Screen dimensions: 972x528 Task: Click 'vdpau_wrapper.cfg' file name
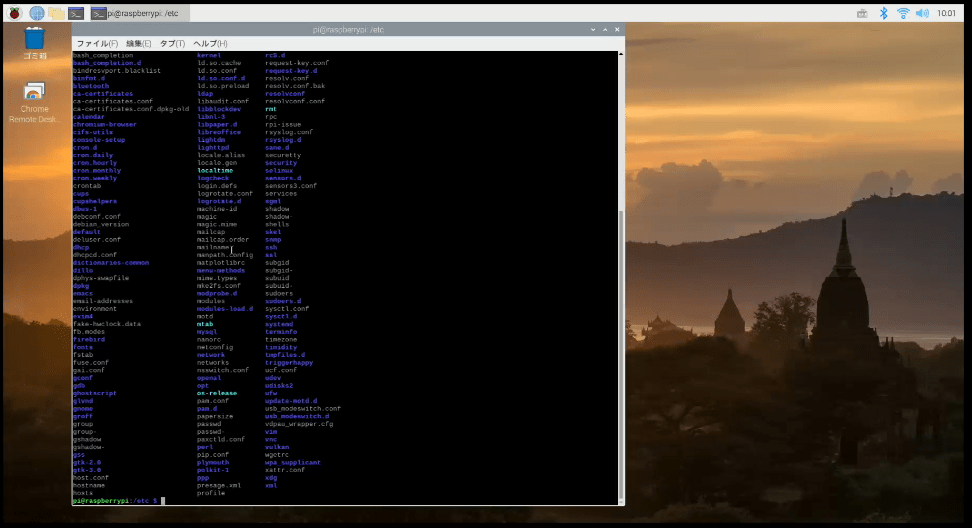(x=299, y=425)
